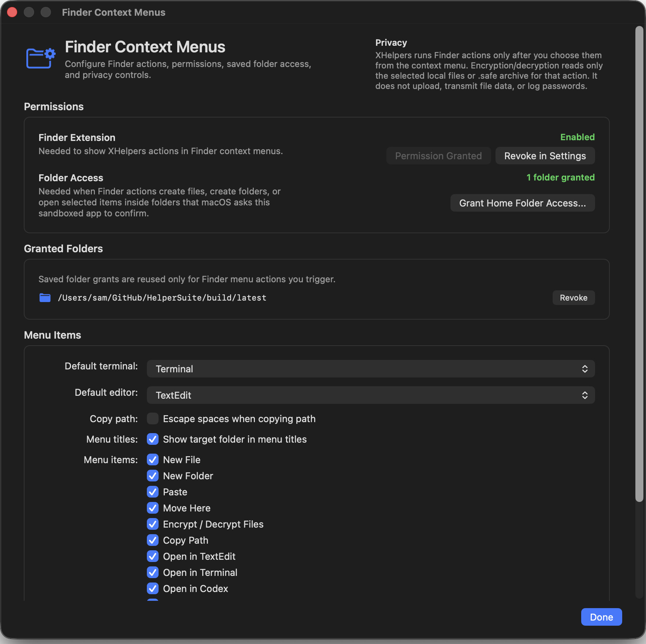Image resolution: width=646 pixels, height=644 pixels.
Task: Click the vertical scrollbar thumb
Action: (639, 264)
